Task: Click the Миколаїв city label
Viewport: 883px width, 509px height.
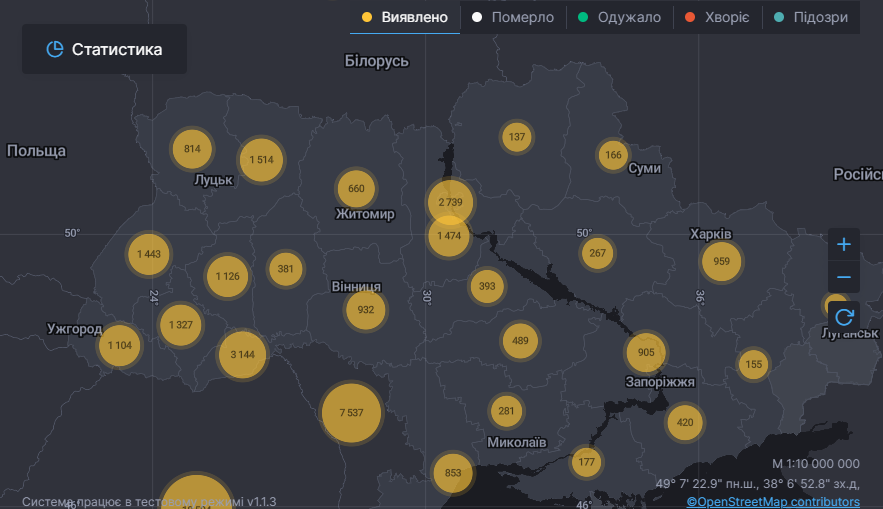Action: 516,443
